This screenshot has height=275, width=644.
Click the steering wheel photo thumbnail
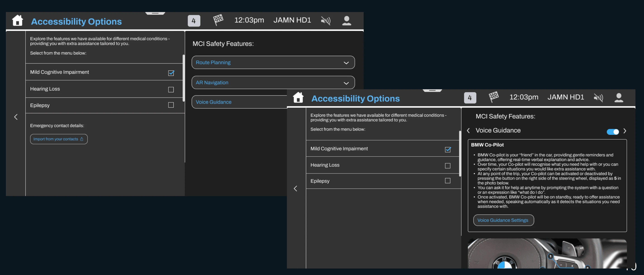pos(547,253)
